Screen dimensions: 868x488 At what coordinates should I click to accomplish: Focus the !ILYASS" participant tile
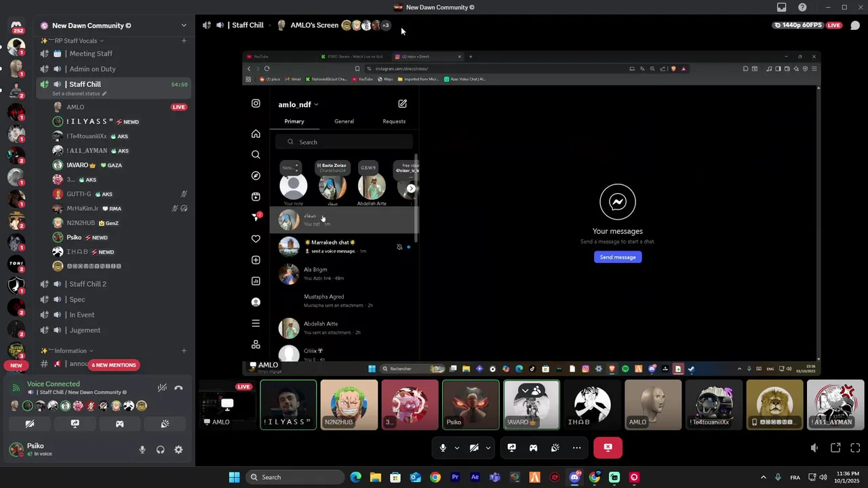click(288, 405)
